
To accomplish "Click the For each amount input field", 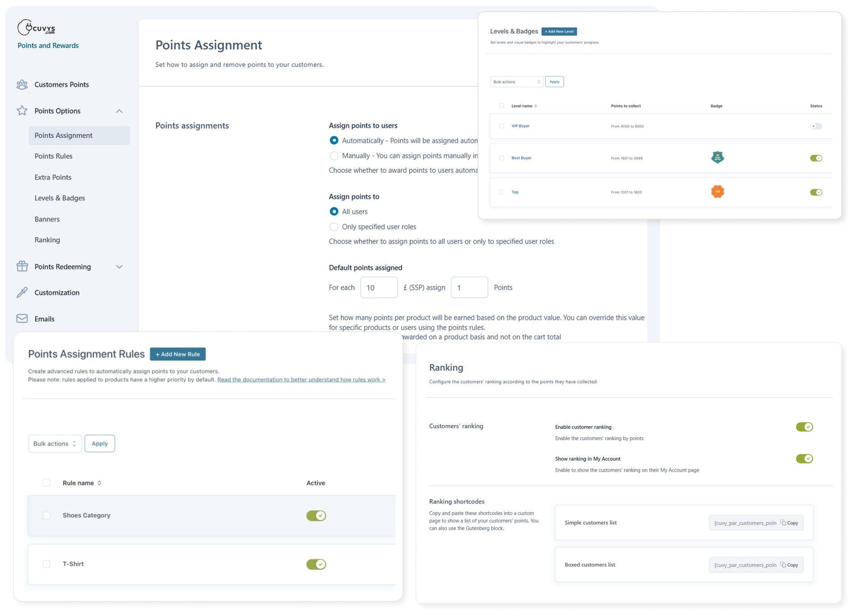I will click(378, 287).
